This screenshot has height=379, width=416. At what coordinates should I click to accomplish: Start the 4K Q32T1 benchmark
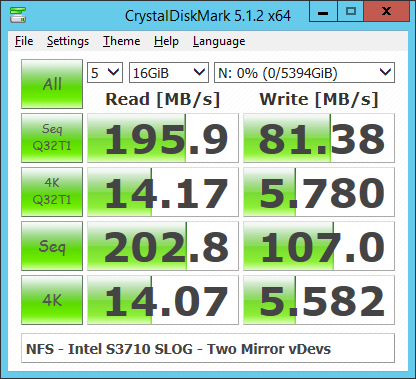tap(52, 192)
